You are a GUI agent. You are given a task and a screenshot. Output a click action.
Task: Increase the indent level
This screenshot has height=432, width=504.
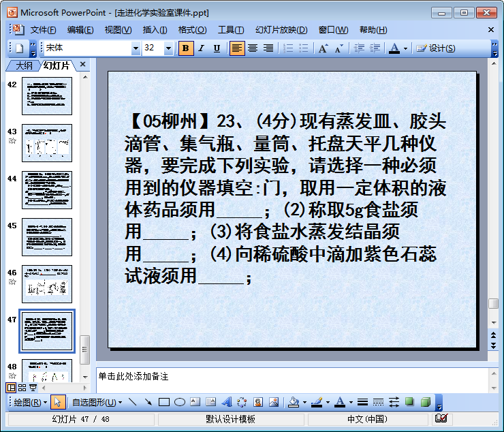tap(375, 48)
